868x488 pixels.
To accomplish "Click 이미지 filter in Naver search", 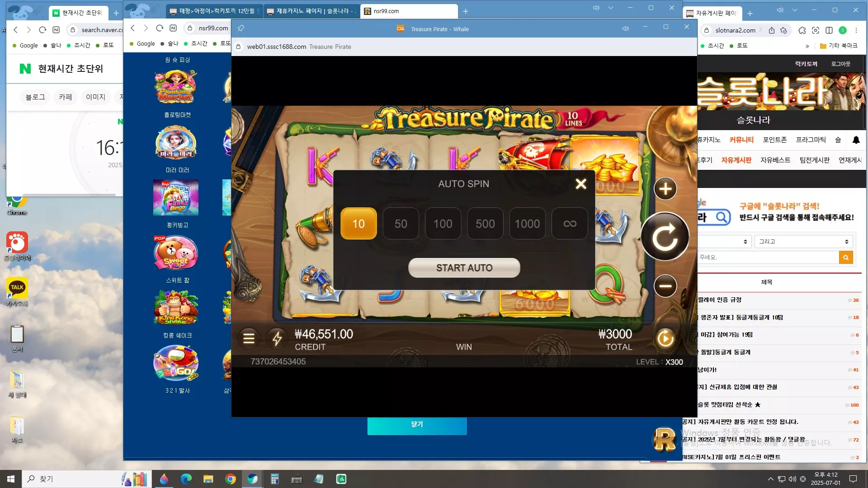I will pyautogui.click(x=95, y=97).
